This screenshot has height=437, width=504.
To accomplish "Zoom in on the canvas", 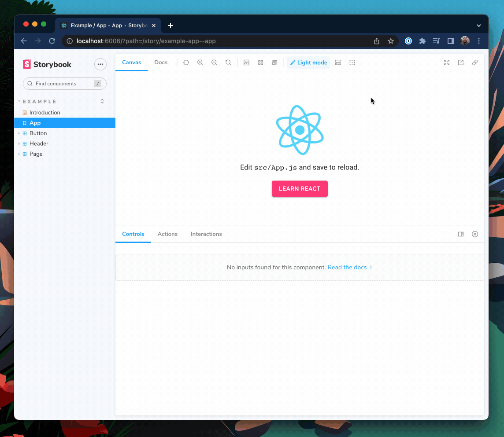I will pos(200,62).
